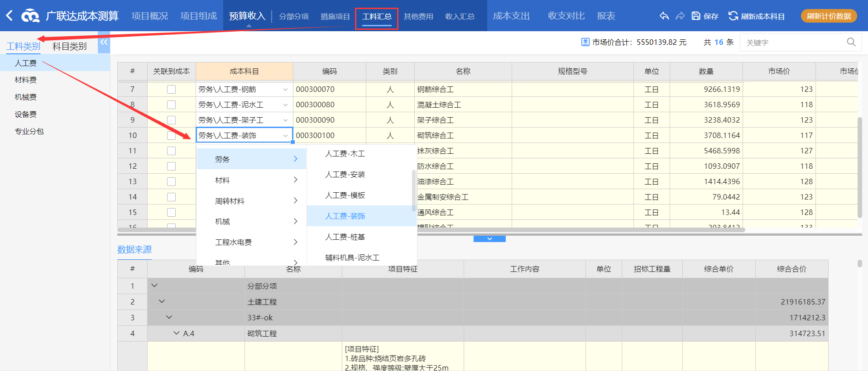
Task: Choose 辅料机具-泥水工 from submenu
Action: (361, 257)
